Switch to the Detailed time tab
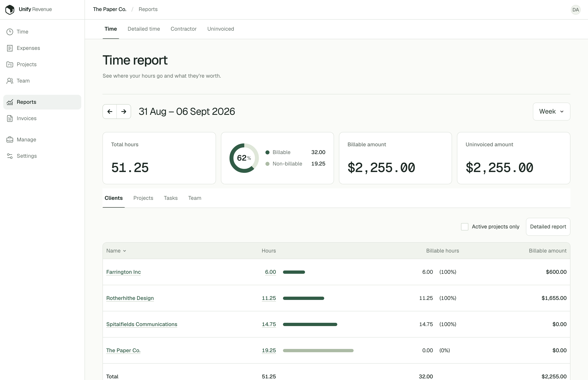Viewport: 588px width, 380px height. [x=144, y=29]
